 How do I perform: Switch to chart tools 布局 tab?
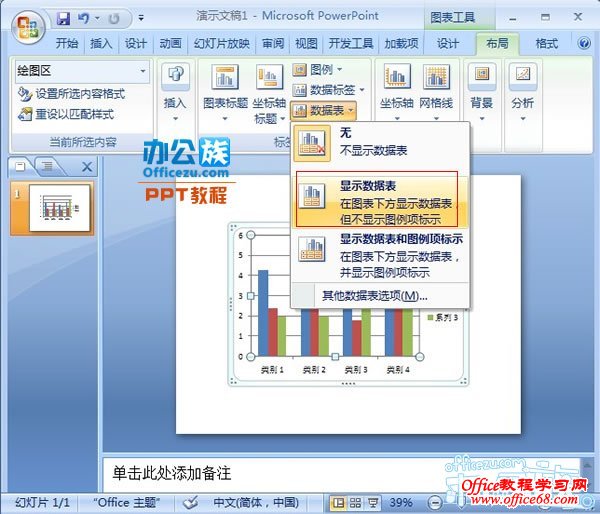[x=497, y=43]
